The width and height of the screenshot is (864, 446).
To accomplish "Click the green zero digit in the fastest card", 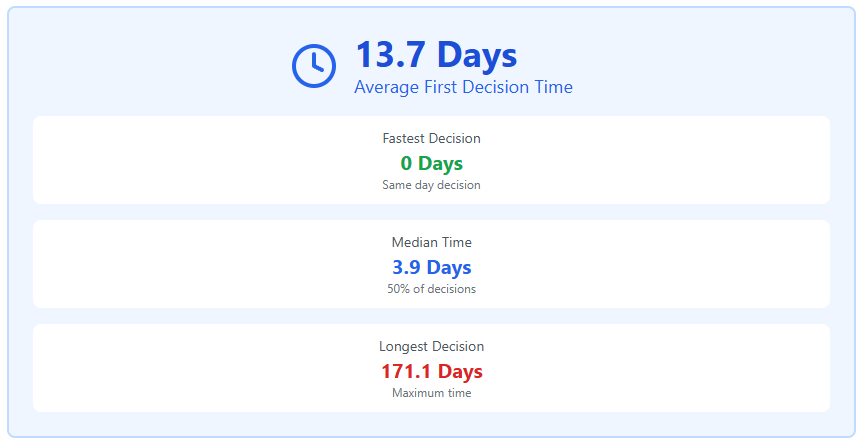I will coord(406,163).
